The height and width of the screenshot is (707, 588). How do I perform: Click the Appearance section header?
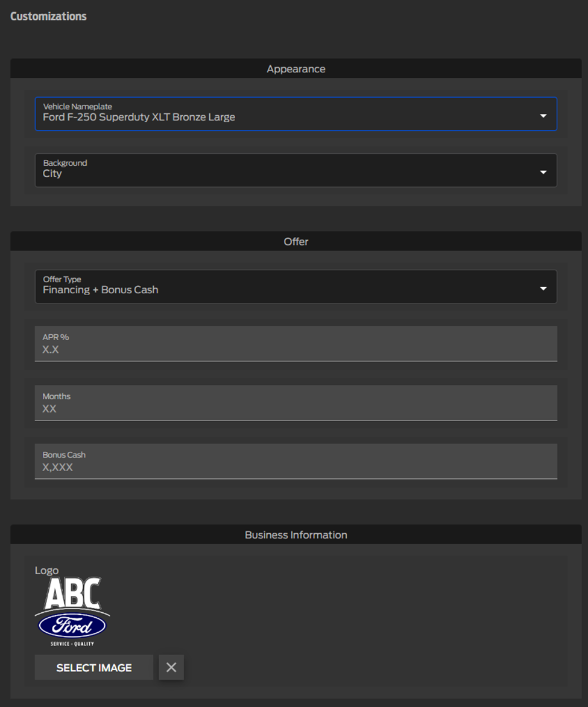[296, 69]
